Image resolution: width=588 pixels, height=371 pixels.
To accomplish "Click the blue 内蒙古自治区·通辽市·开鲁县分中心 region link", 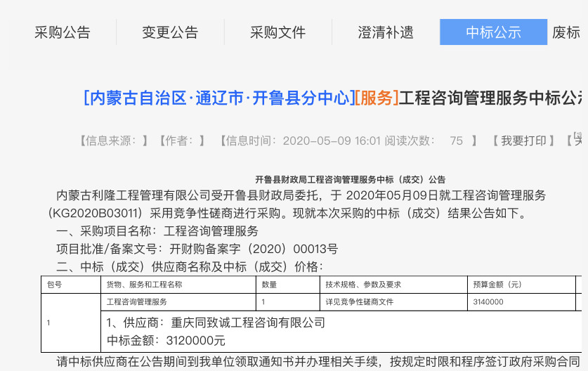I will point(218,98).
